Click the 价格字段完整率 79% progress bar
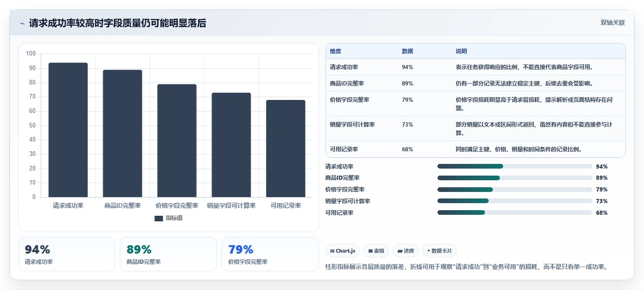This screenshot has height=290, width=644. 514,190
